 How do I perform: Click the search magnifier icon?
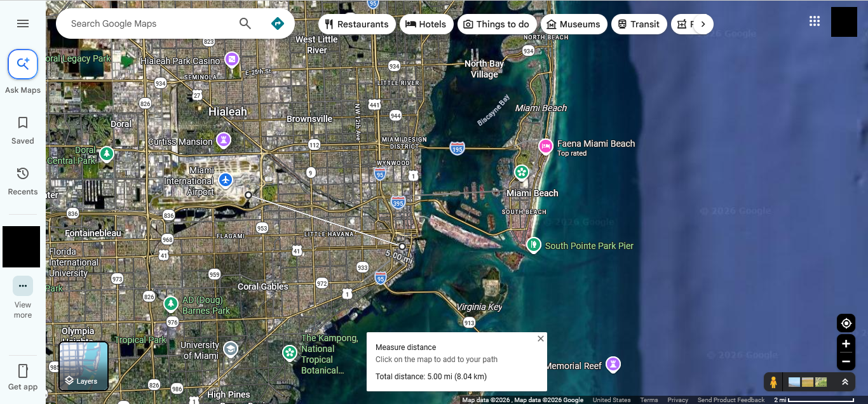[x=245, y=24]
